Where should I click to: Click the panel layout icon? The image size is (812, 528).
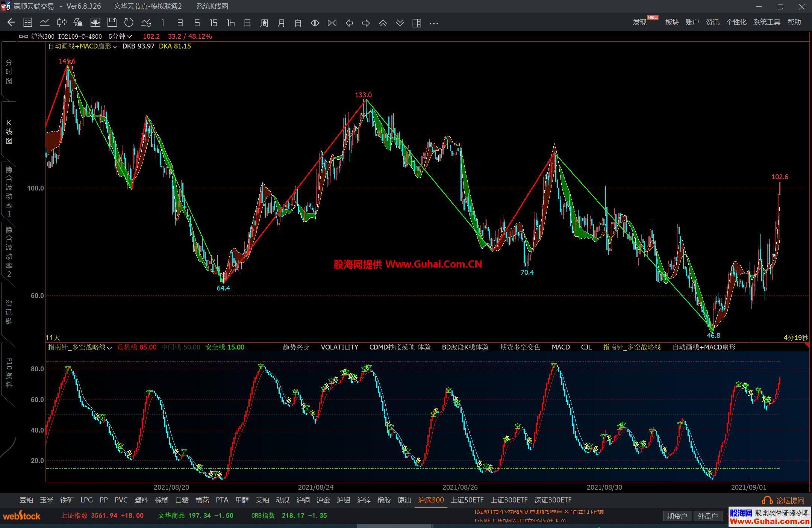click(417, 23)
